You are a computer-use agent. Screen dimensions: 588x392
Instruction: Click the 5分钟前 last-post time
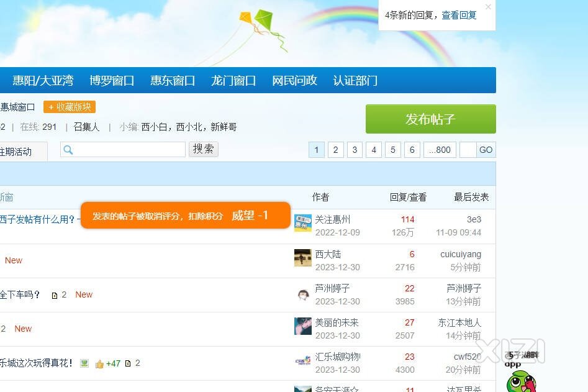tap(466, 267)
